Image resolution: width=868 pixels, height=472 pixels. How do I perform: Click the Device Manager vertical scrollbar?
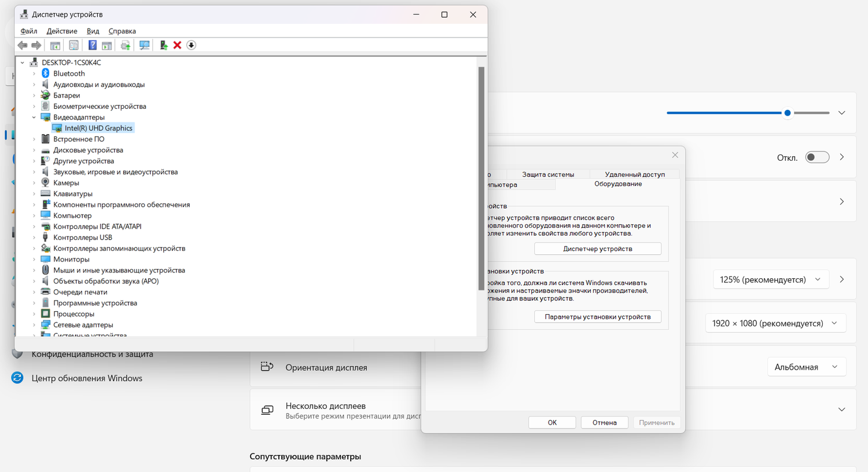481,179
